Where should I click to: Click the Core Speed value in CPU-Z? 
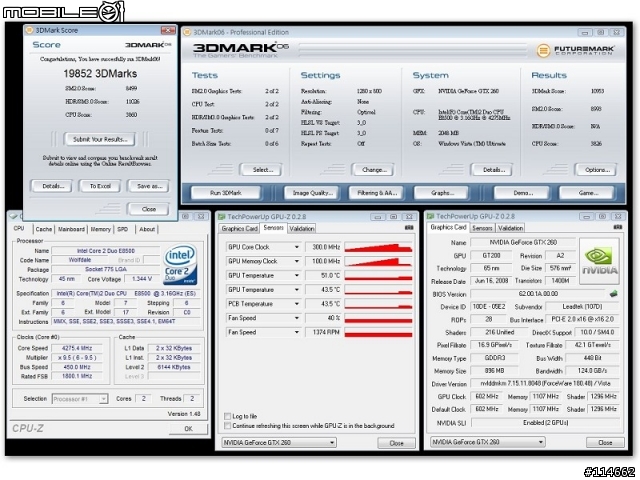coord(76,348)
